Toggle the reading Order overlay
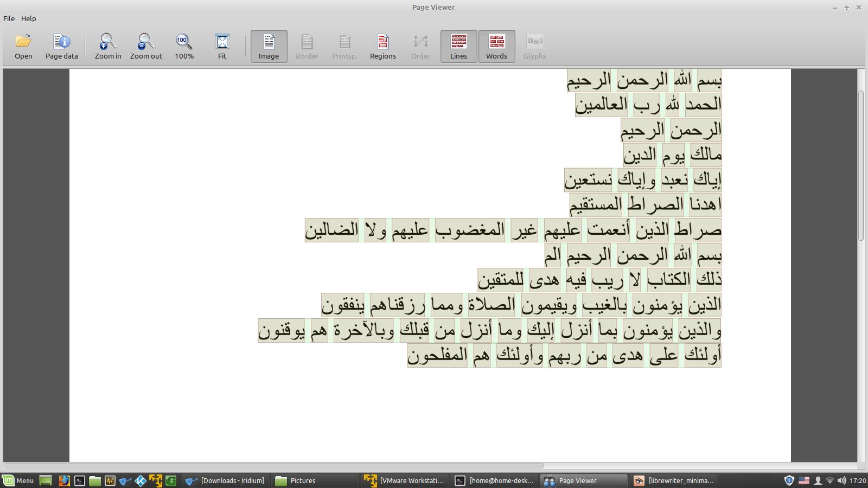Screen dimensions: 868x488 420,46
